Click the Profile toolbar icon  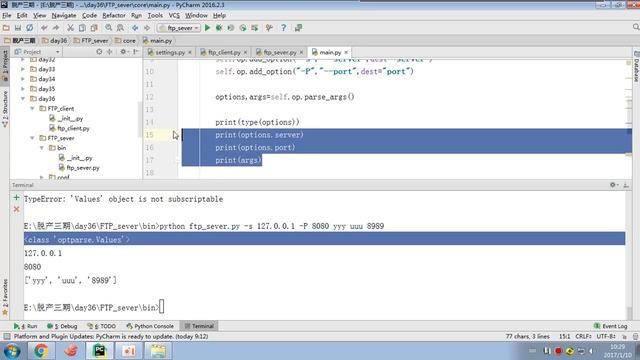[x=243, y=28]
